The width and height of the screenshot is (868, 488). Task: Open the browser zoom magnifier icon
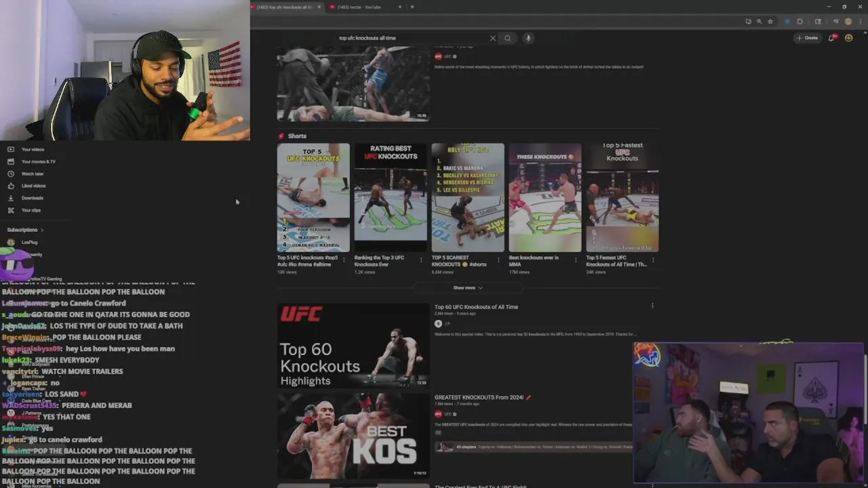click(759, 22)
